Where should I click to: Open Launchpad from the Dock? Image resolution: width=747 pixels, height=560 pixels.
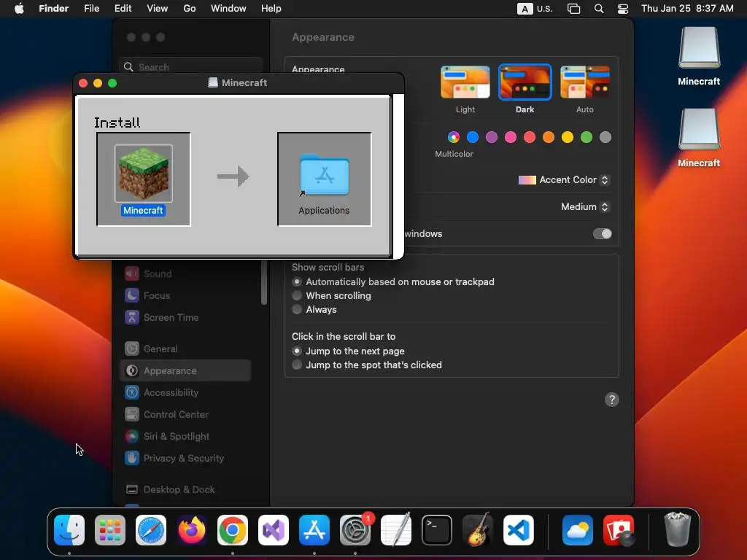click(110, 530)
